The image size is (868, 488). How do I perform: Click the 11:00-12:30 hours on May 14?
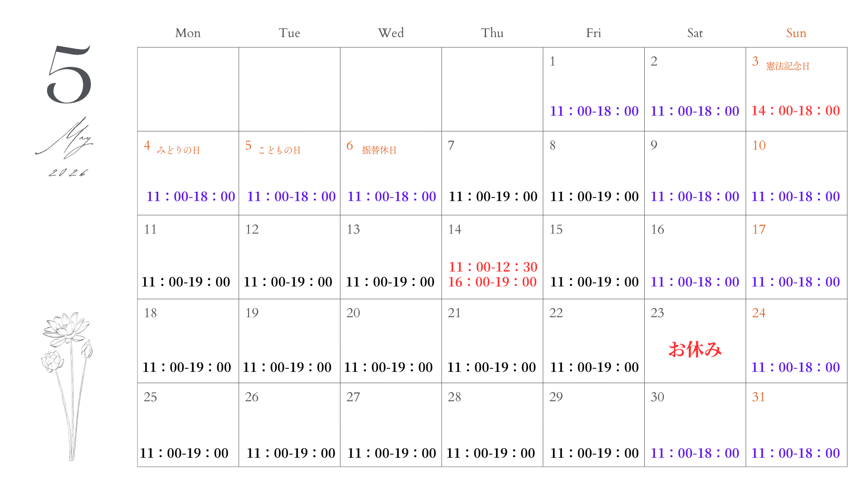point(493,267)
